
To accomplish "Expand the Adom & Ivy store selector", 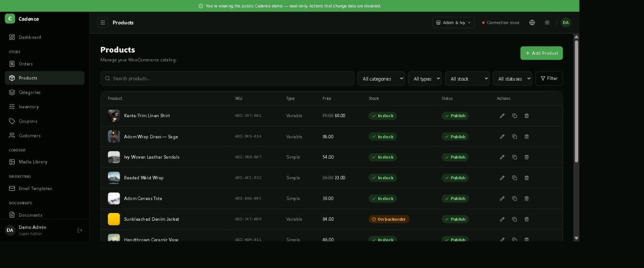I will [453, 23].
